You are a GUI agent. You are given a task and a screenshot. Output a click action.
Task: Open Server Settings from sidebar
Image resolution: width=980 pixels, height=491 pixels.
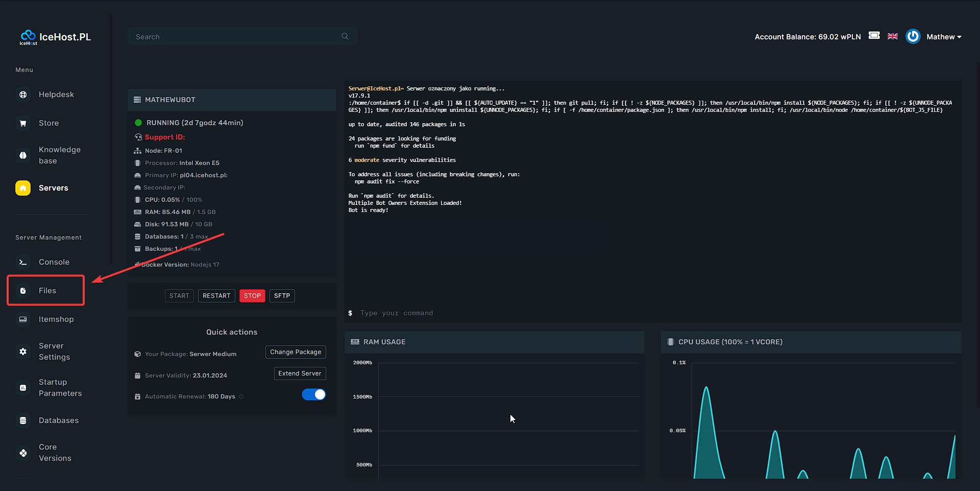[x=54, y=352]
